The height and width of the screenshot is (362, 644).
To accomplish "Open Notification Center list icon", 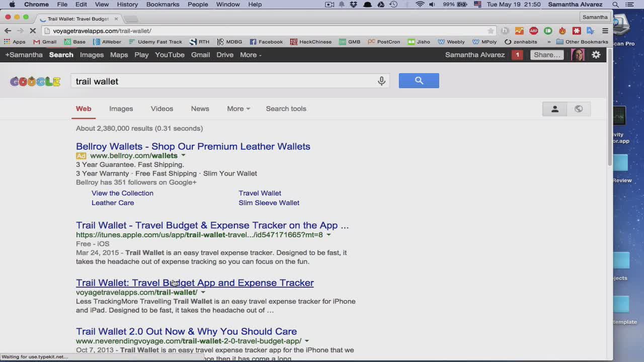I will pos(630,5).
